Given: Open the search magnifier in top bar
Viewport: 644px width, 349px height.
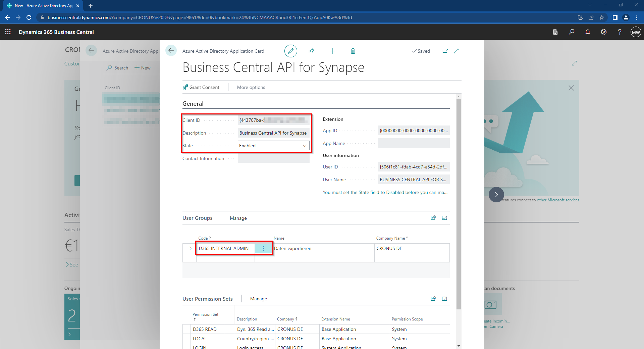Looking at the screenshot, I should click(x=572, y=32).
